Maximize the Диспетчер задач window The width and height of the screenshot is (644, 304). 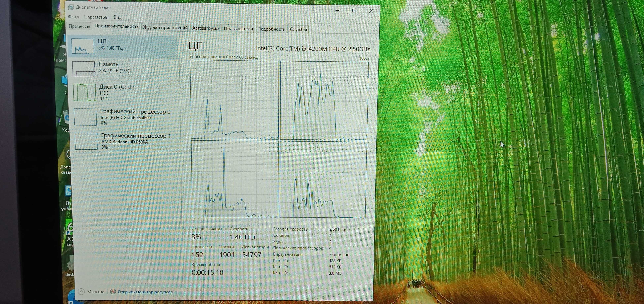coord(354,11)
